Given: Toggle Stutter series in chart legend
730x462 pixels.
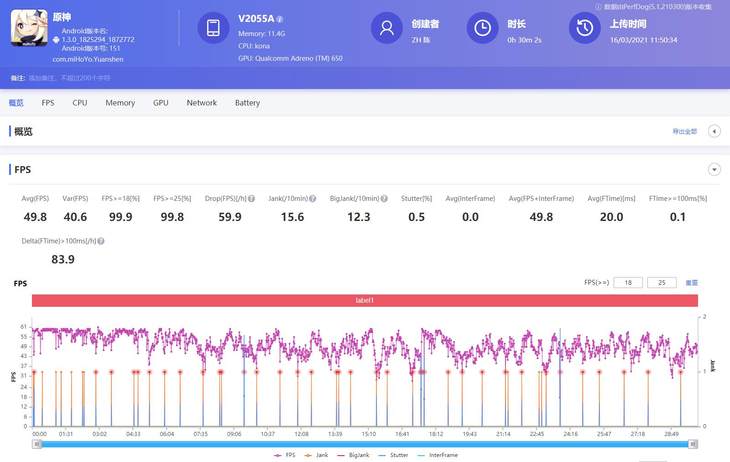Looking at the screenshot, I should [x=394, y=455].
